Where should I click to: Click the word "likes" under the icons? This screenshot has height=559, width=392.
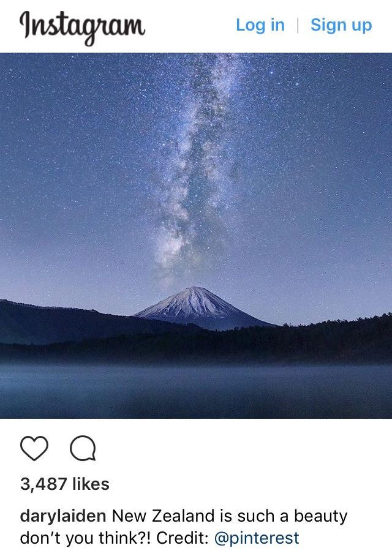coord(91,484)
